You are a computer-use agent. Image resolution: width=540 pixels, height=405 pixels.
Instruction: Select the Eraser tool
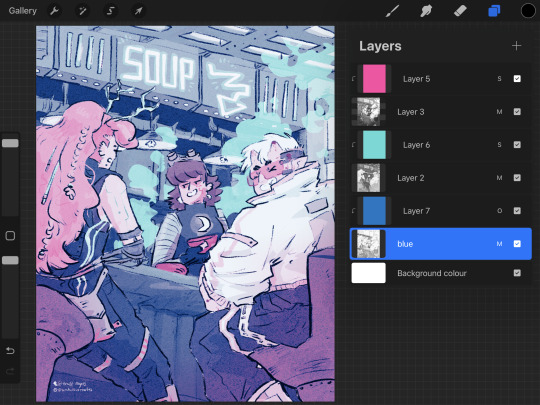(460, 11)
